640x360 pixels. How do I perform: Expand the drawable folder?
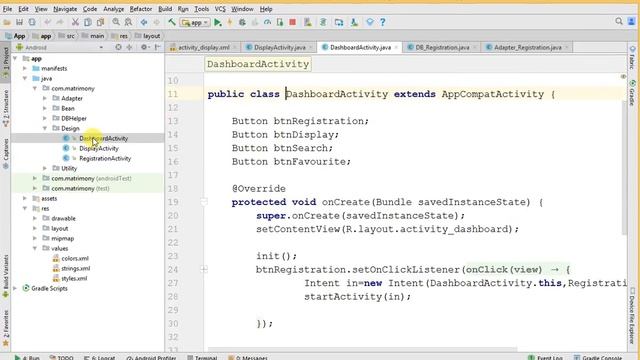[35, 218]
